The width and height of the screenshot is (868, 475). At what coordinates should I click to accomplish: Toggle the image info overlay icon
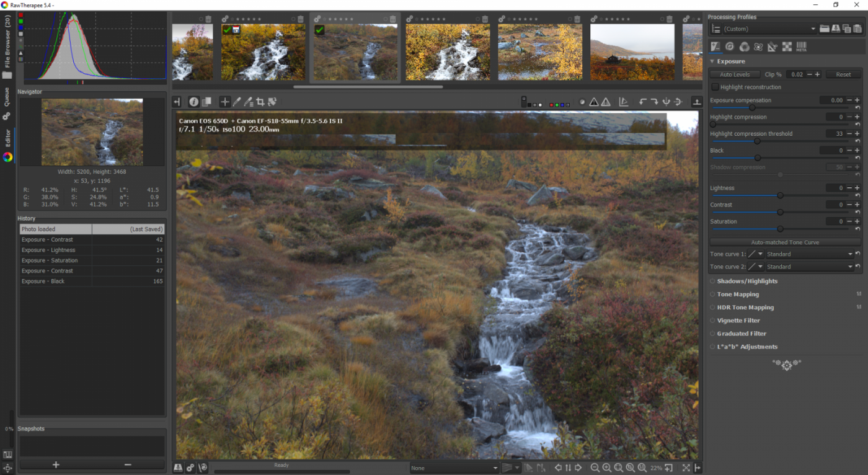(x=194, y=102)
